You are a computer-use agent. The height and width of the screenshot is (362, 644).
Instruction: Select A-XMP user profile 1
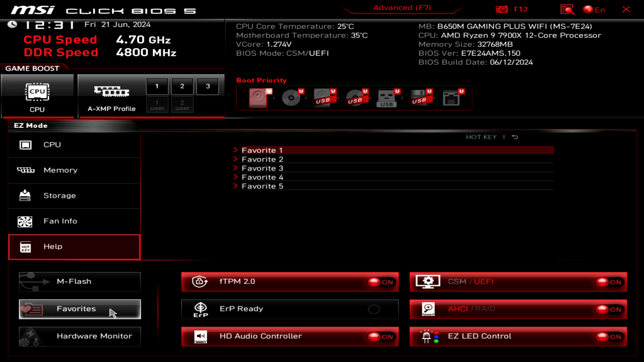click(x=157, y=105)
